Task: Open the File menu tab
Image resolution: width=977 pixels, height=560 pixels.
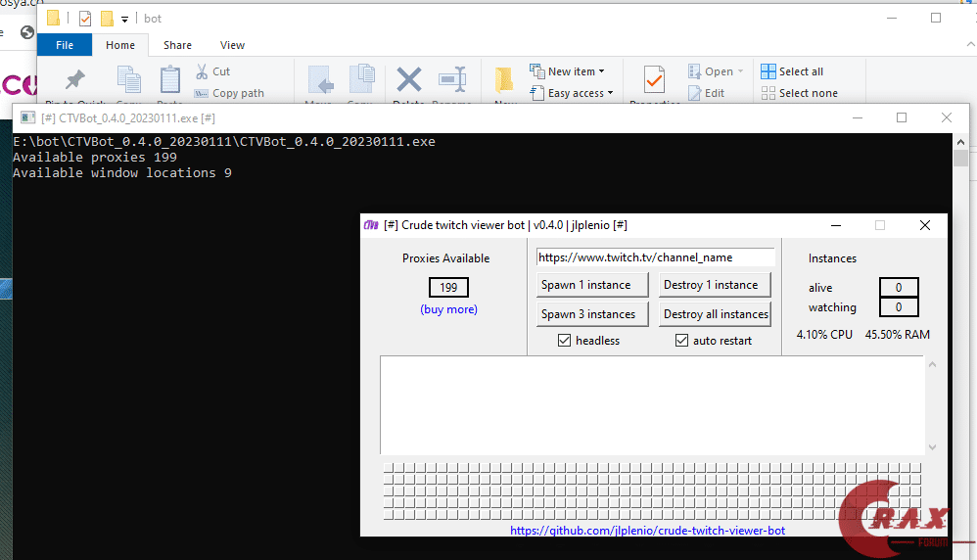Action: point(65,45)
